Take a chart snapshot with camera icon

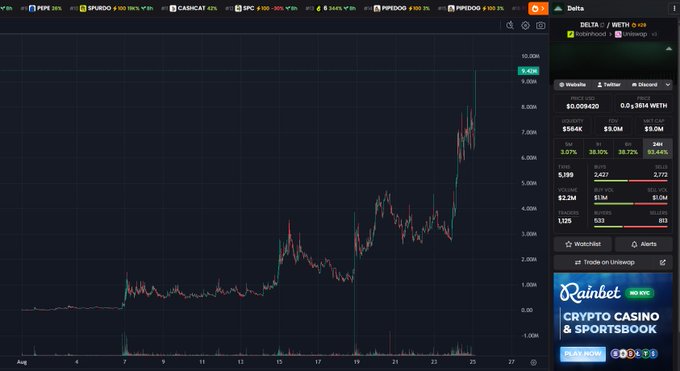[540, 26]
